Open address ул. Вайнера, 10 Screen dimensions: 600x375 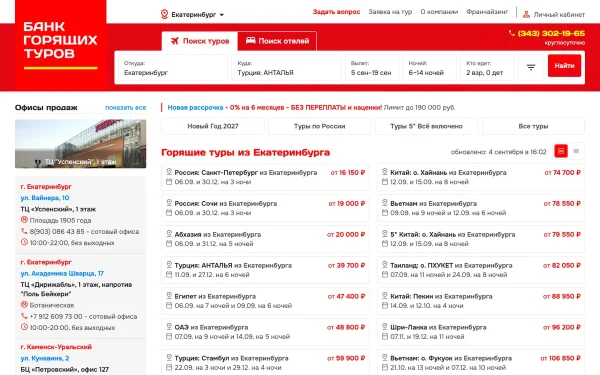45,198
